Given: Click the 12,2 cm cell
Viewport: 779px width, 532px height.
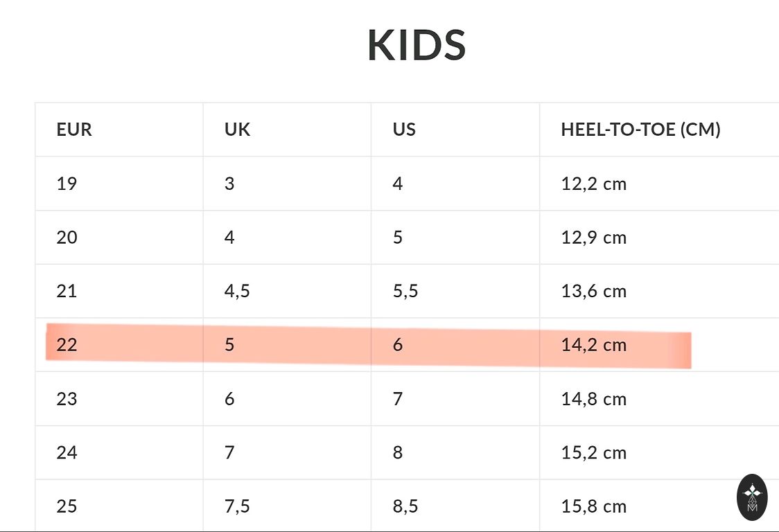Looking at the screenshot, I should (x=593, y=184).
